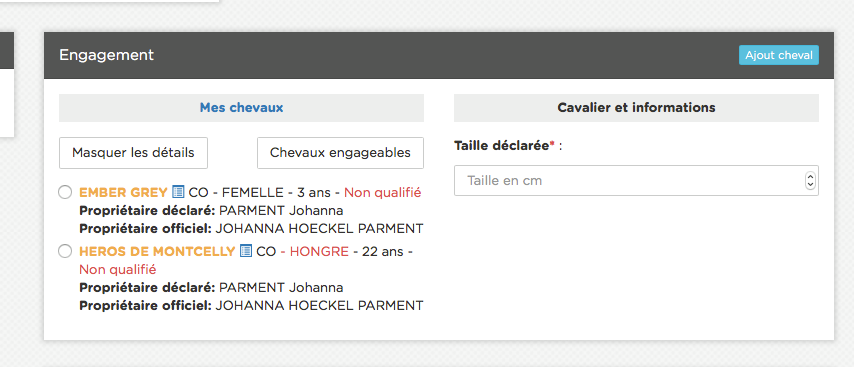Decrease the declared height with the down arrow
This screenshot has width=854, height=367.
(810, 185)
